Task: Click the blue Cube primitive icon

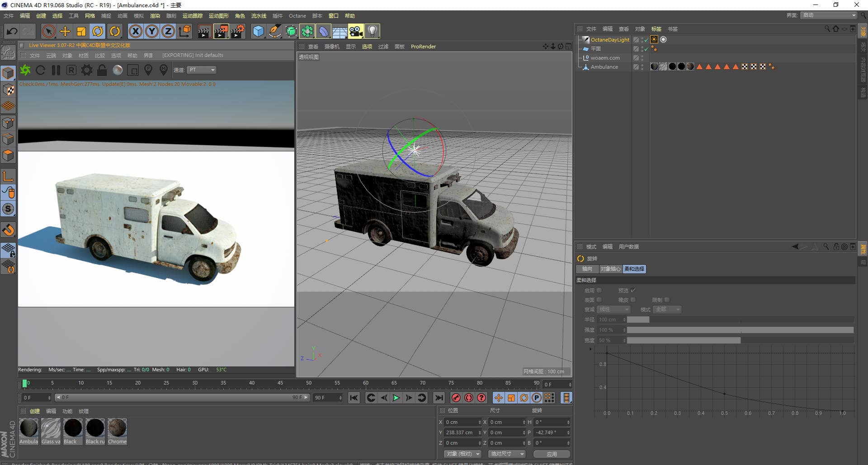Action: [258, 31]
